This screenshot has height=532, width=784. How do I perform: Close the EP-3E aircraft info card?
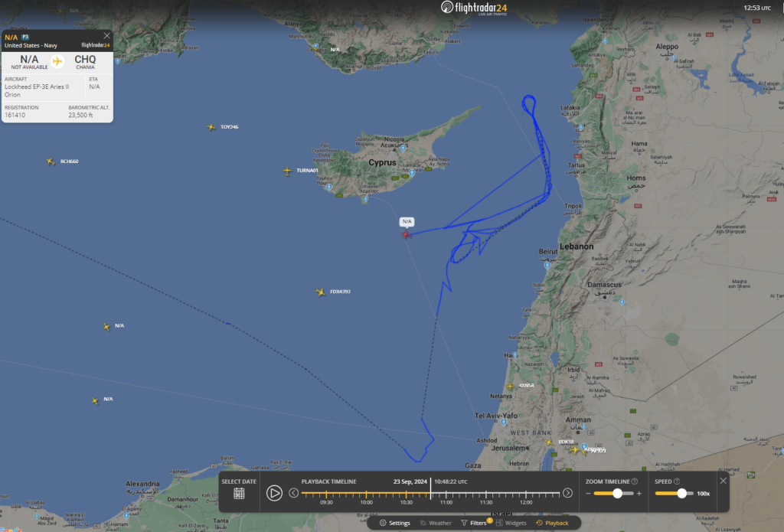point(106,36)
